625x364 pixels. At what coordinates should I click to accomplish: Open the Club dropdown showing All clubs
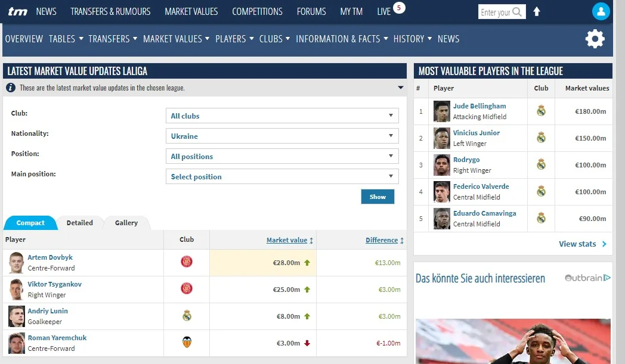281,116
